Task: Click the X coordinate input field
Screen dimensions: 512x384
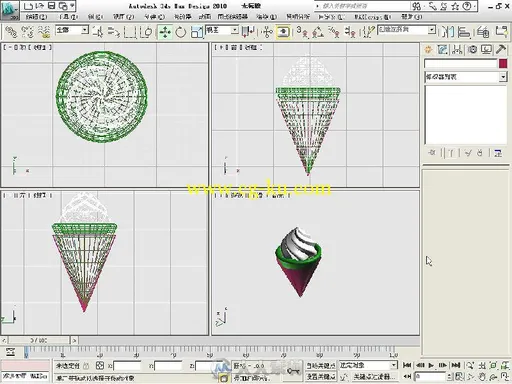Action: pyautogui.click(x=127, y=366)
